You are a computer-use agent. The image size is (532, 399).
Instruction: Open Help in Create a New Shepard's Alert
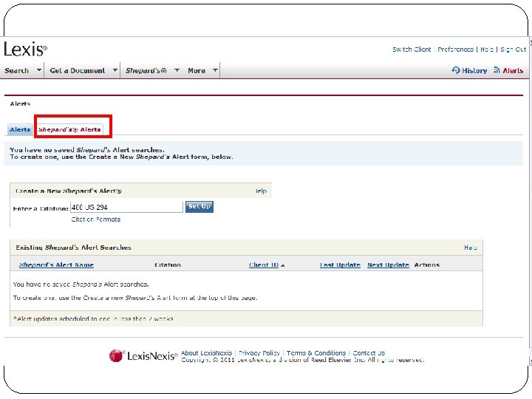pos(261,191)
